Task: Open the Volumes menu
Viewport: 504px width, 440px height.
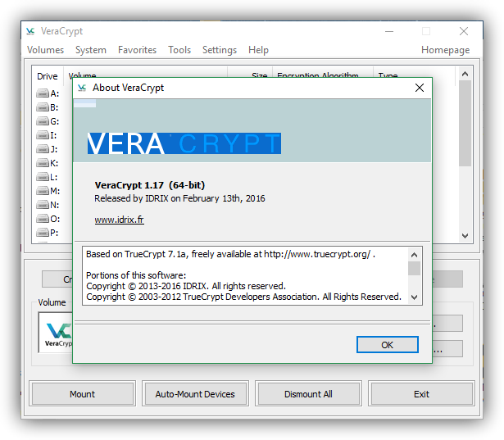Action: [45, 50]
